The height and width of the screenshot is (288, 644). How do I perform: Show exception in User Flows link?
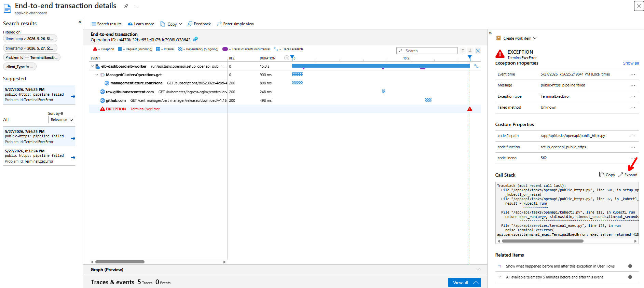[x=560, y=266]
